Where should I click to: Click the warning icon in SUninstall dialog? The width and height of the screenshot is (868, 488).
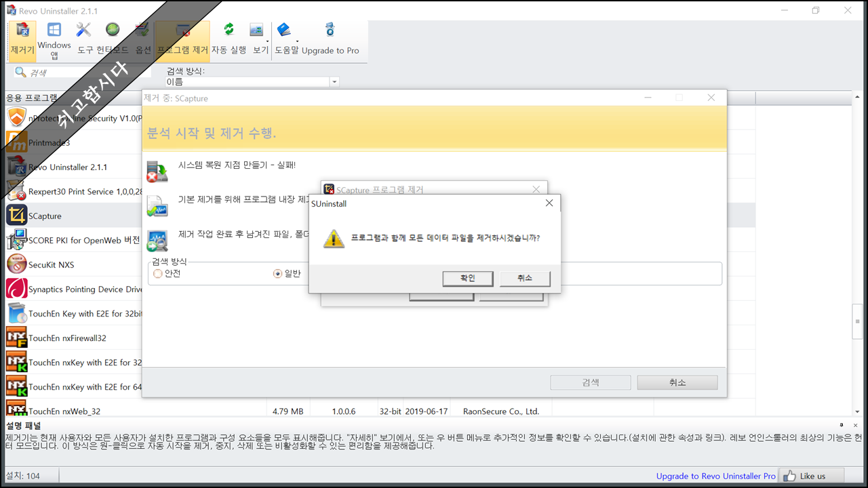[334, 239]
